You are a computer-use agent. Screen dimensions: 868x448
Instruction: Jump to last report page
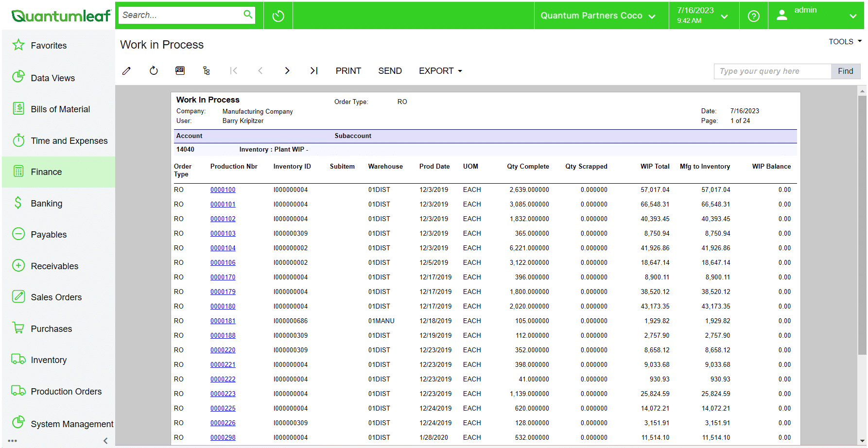tap(314, 71)
